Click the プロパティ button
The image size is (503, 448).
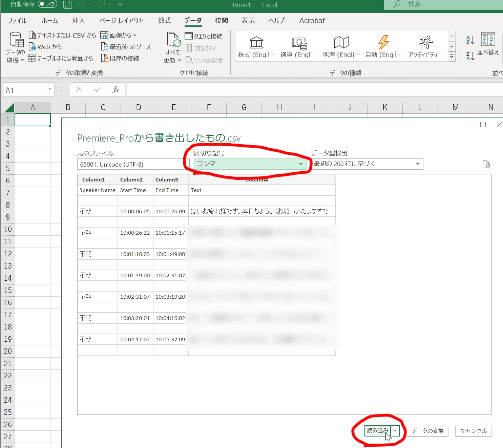coord(201,48)
